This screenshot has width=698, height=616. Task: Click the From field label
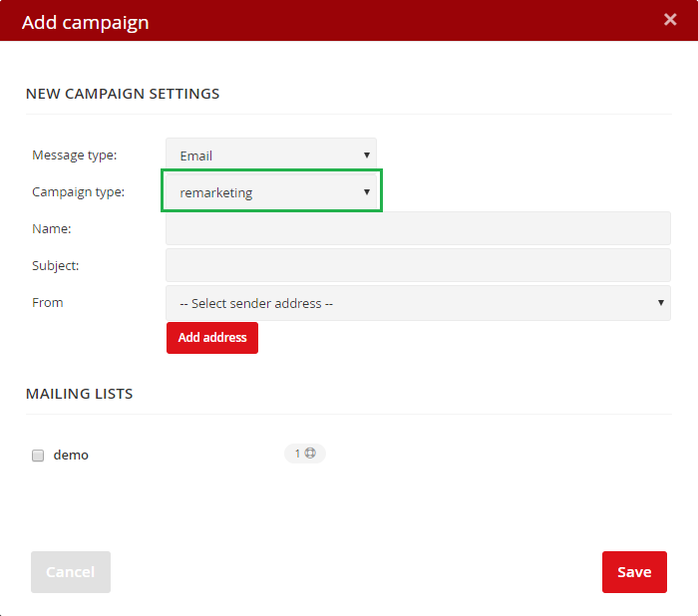pyautogui.click(x=48, y=302)
